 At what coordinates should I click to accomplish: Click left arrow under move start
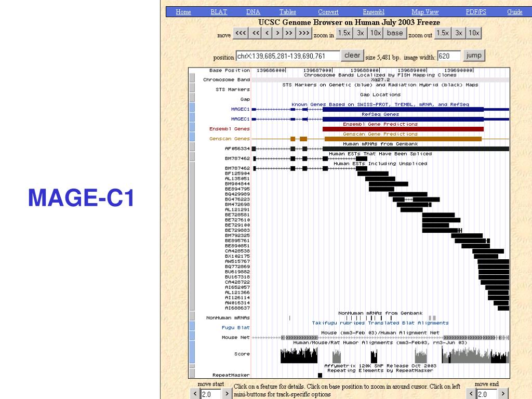pos(195,394)
